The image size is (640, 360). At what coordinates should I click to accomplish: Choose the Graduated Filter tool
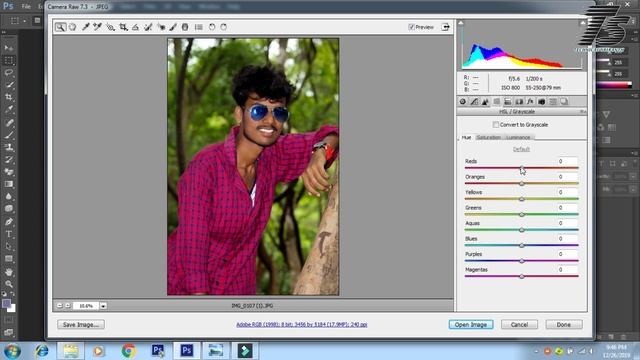[185, 27]
